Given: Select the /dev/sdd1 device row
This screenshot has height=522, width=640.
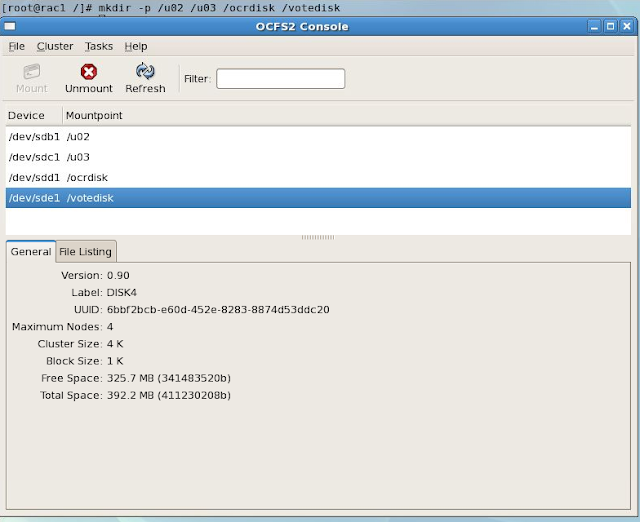Looking at the screenshot, I should [318, 178].
